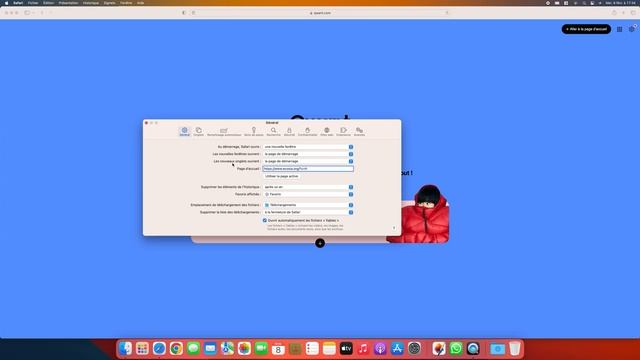This screenshot has height=360, width=640.
Task: Open the Général preferences tab
Action: (x=184, y=131)
